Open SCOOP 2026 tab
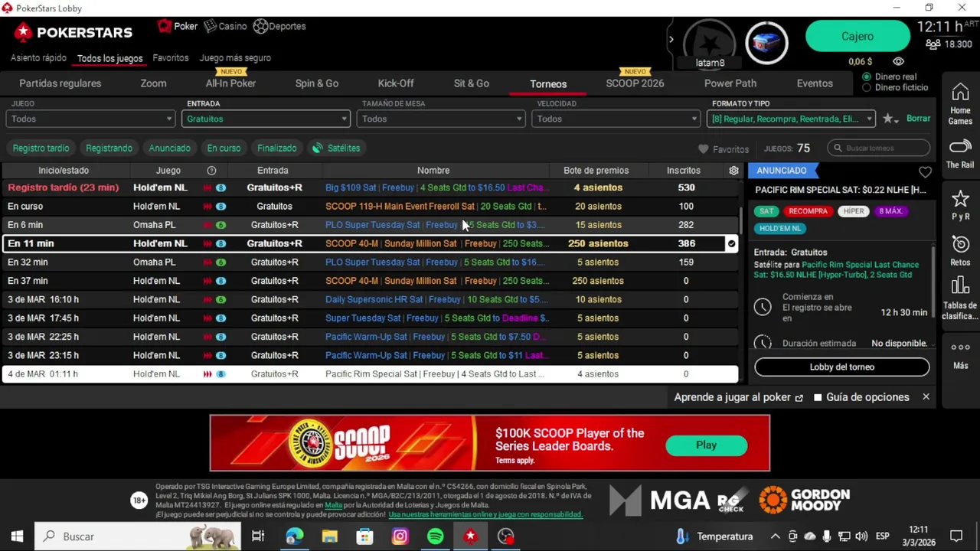This screenshot has width=980, height=551. click(635, 83)
